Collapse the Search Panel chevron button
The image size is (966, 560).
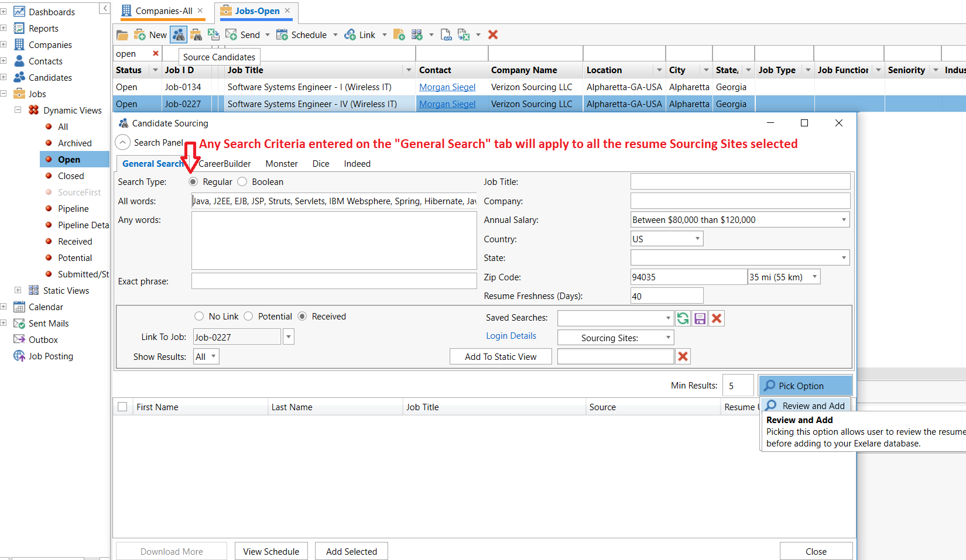pos(122,143)
